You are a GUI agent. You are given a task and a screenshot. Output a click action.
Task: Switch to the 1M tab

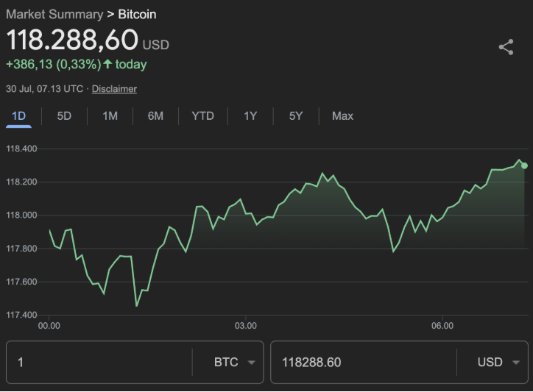coord(110,116)
